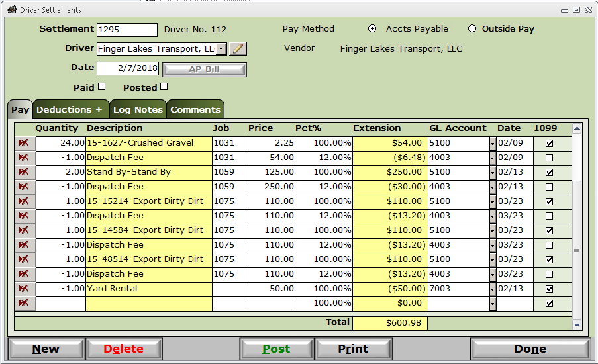Delete the Crushed Gravel row via red X icon
The width and height of the screenshot is (598, 364).
(x=24, y=143)
